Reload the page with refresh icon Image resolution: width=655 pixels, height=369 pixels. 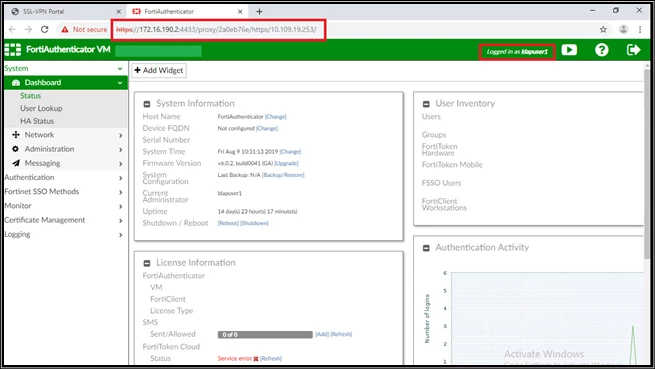44,29
